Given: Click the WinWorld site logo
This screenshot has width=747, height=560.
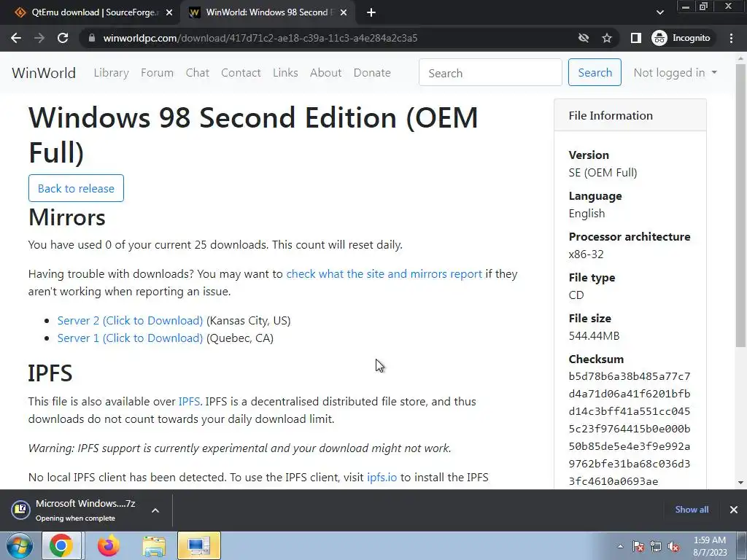Looking at the screenshot, I should click(44, 73).
